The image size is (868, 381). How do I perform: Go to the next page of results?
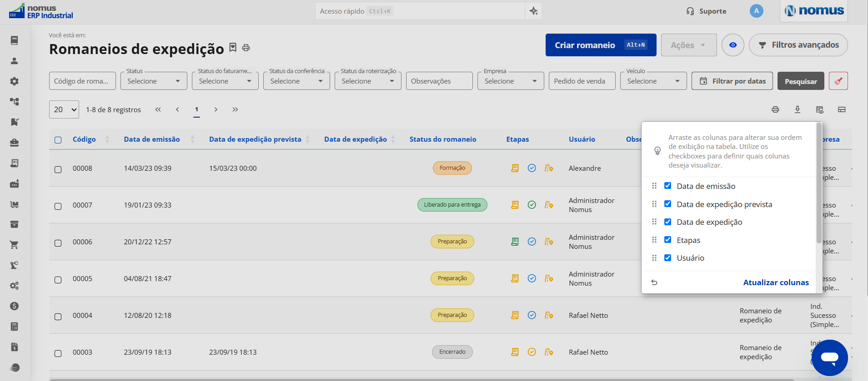point(216,109)
